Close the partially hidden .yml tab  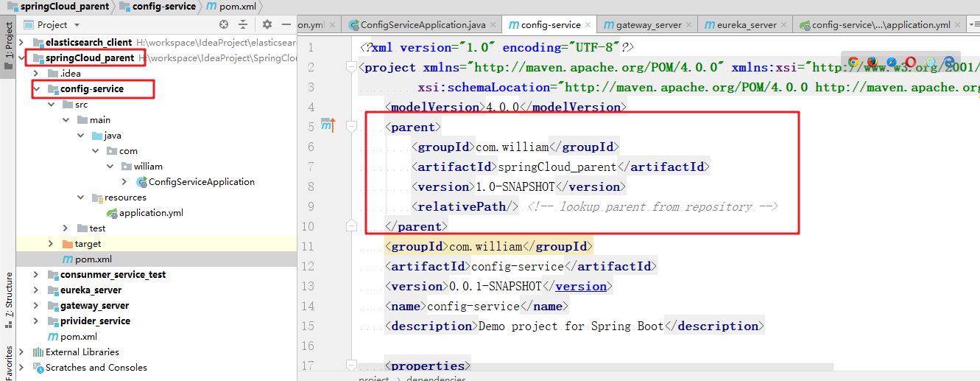click(332, 24)
